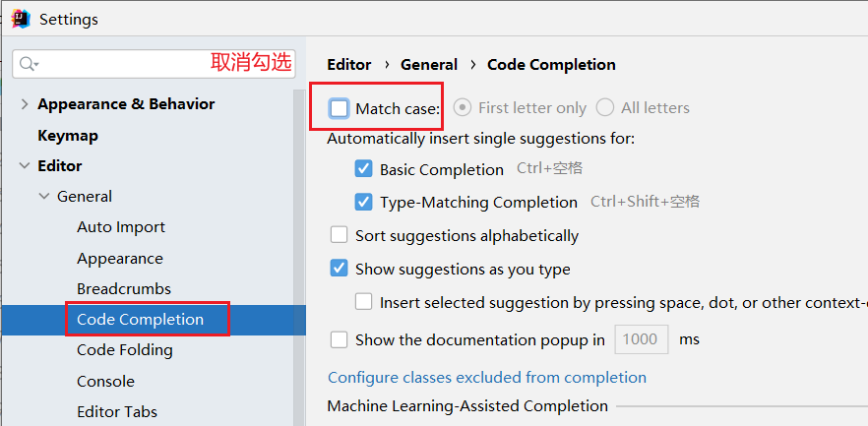Click Configure classes excluded from completion link
This screenshot has height=426, width=868.
487,377
